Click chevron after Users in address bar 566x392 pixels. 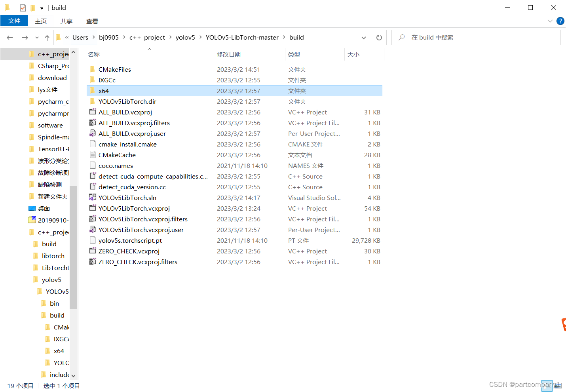(94, 37)
